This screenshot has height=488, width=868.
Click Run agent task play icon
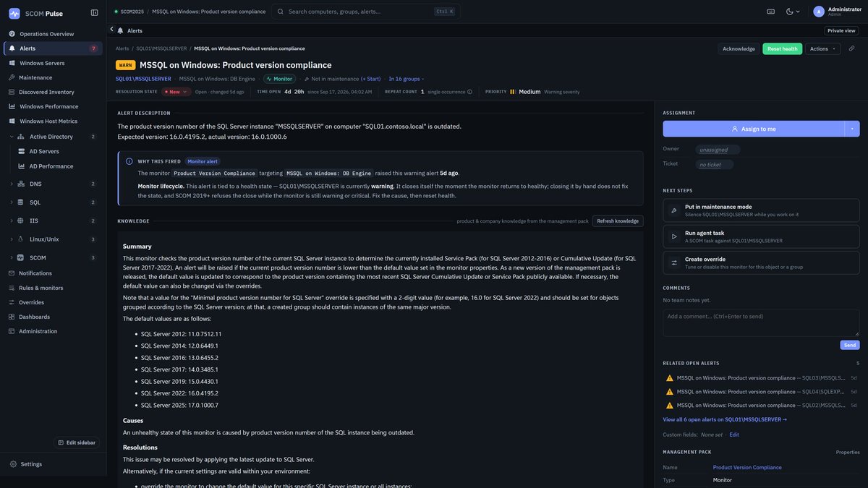(x=674, y=236)
